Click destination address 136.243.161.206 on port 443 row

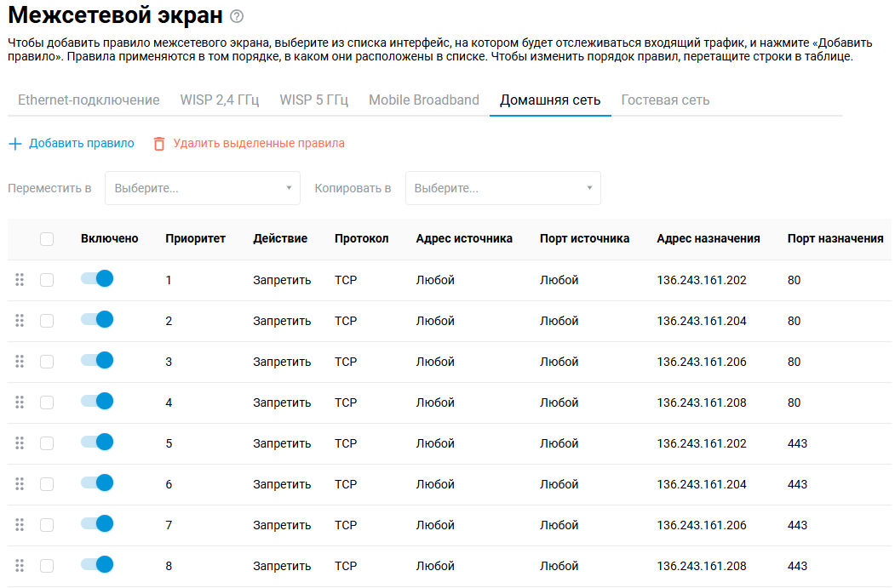[702, 525]
